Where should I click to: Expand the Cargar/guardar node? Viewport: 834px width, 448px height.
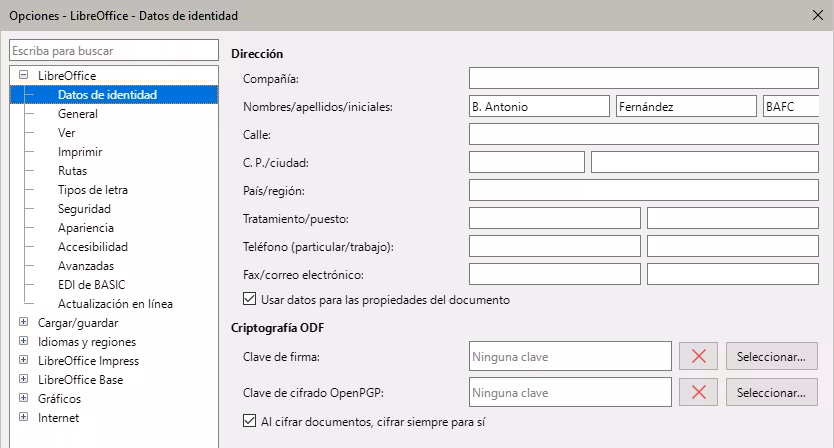pos(23,322)
